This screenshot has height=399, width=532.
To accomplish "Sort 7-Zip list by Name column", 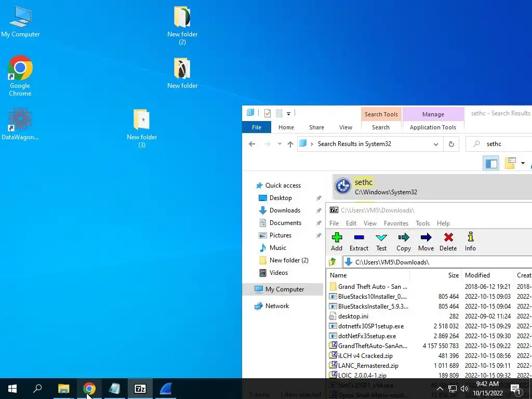I will [x=368, y=275].
